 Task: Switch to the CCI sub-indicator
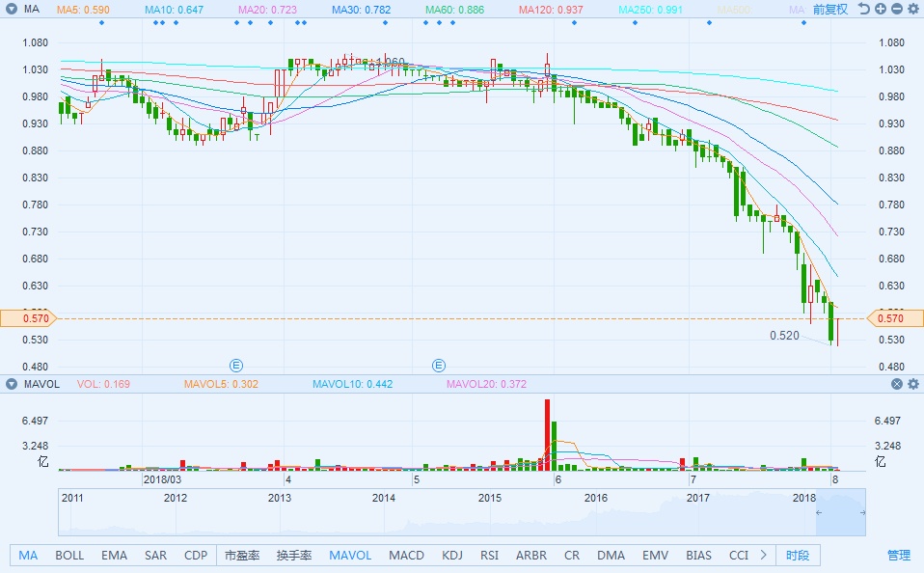point(739,556)
